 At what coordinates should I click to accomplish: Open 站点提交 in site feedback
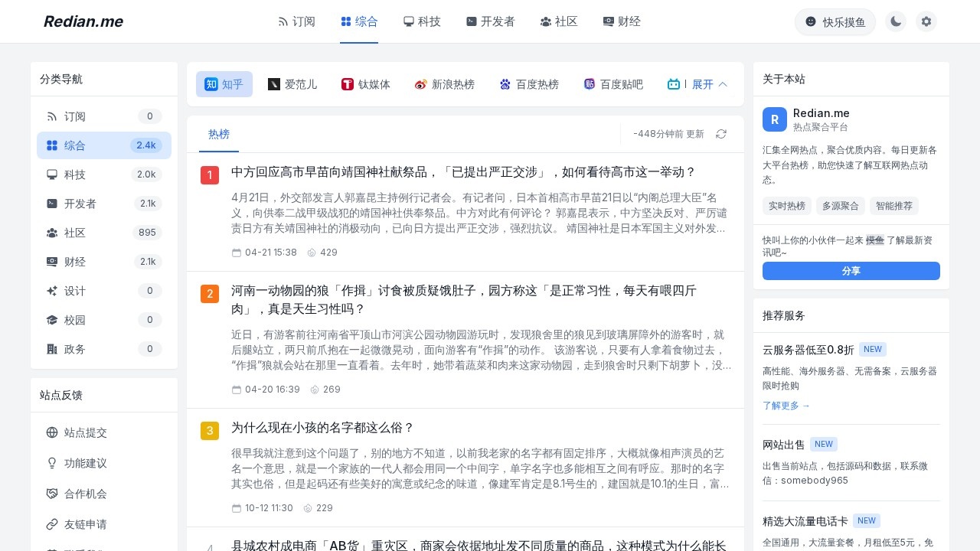[85, 432]
